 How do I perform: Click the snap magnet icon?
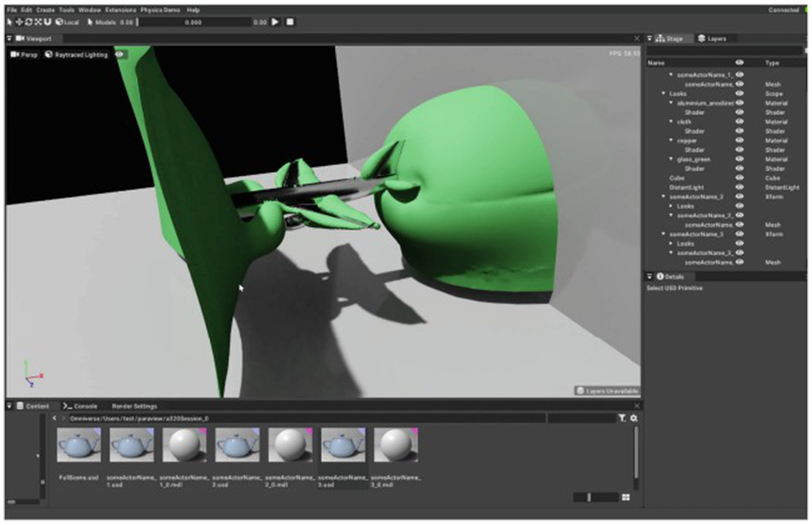coord(47,22)
